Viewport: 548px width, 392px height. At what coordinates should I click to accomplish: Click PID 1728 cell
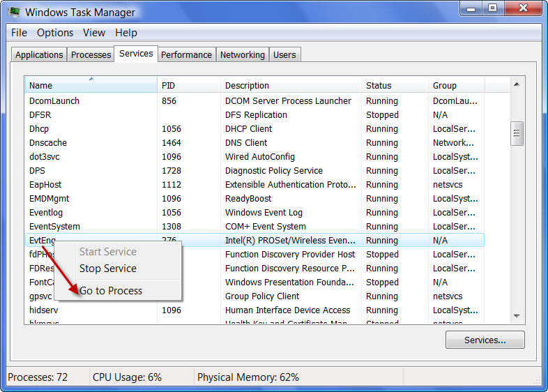point(172,171)
